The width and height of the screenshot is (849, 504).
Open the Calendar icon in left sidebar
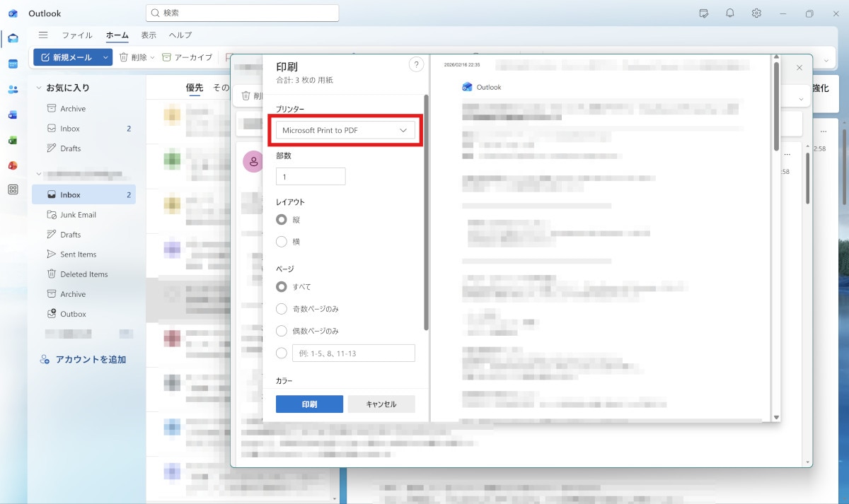13,64
